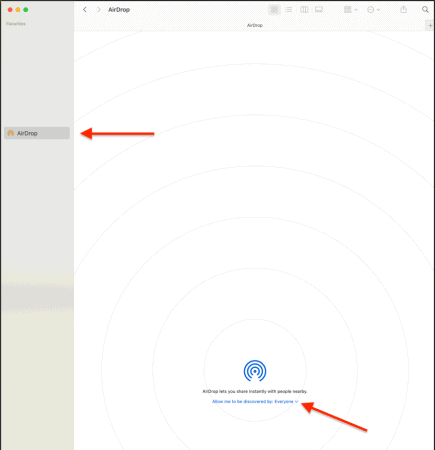Viewport: 435px width, 450px height.
Task: Go forward with the right chevron
Action: click(99, 10)
